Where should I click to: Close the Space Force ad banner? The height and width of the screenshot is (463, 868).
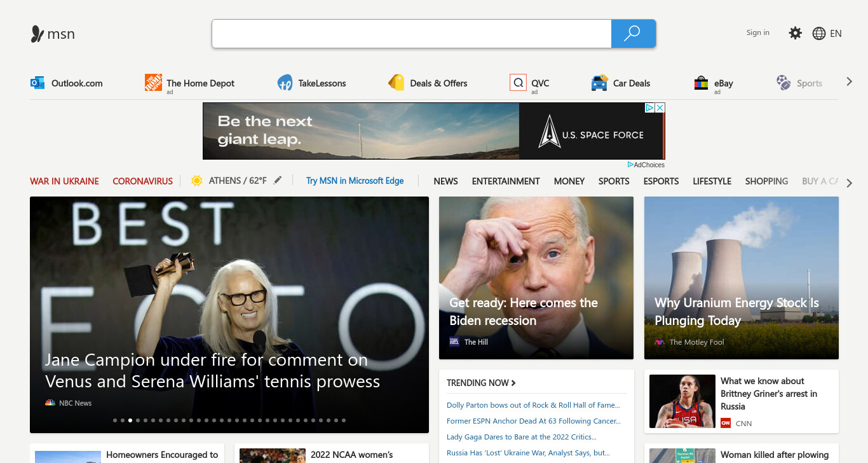click(x=660, y=108)
